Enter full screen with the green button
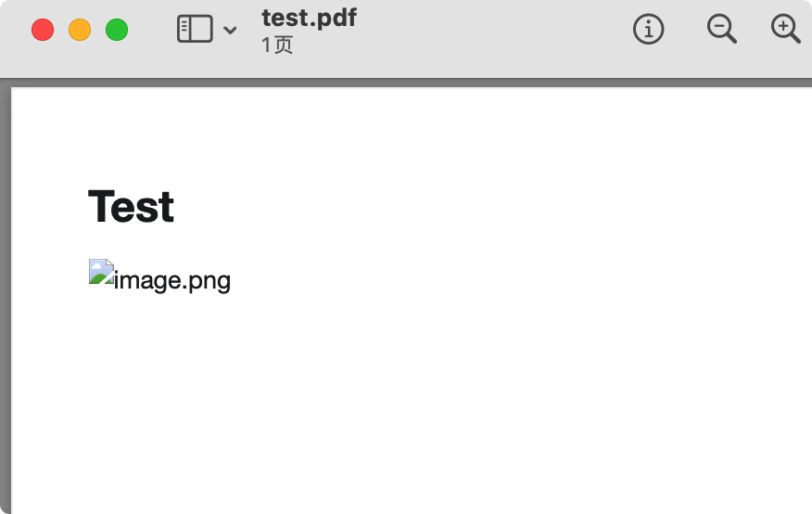812x514 pixels. 117,30
